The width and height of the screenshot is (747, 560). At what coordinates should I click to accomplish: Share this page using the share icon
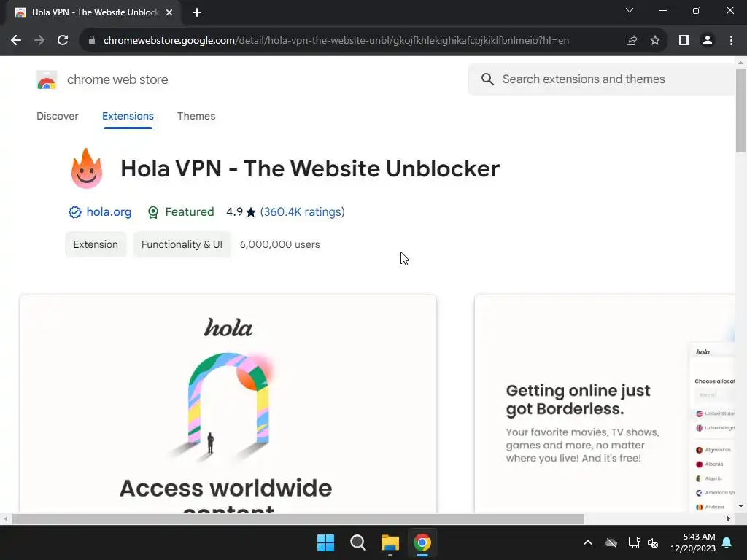pos(632,41)
